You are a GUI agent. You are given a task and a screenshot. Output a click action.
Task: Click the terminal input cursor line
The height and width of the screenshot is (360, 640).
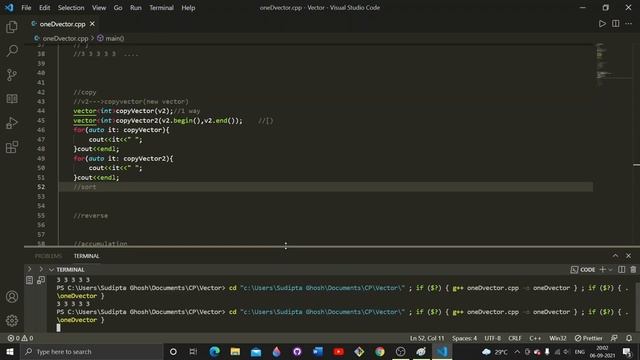[58, 327]
